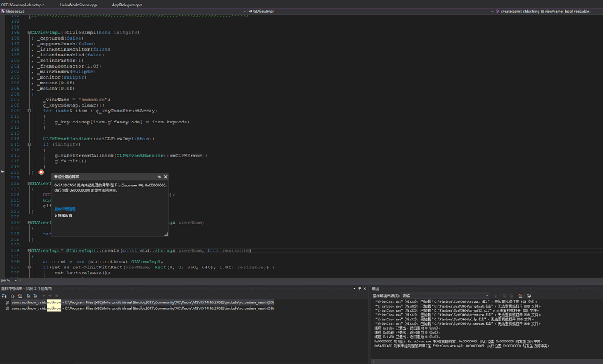
Task: Click the Clear All Output icon in 输出 panel
Action: [x=520, y=295]
